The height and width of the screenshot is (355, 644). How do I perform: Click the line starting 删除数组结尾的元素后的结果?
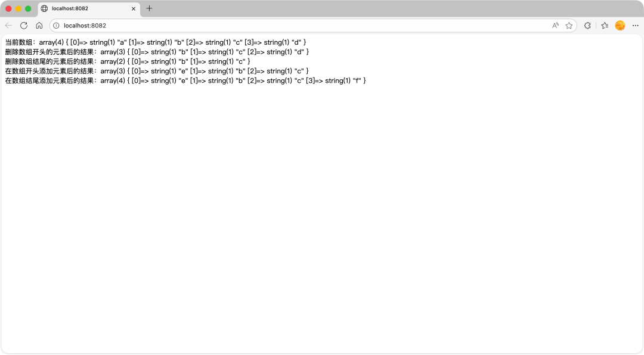coord(128,61)
